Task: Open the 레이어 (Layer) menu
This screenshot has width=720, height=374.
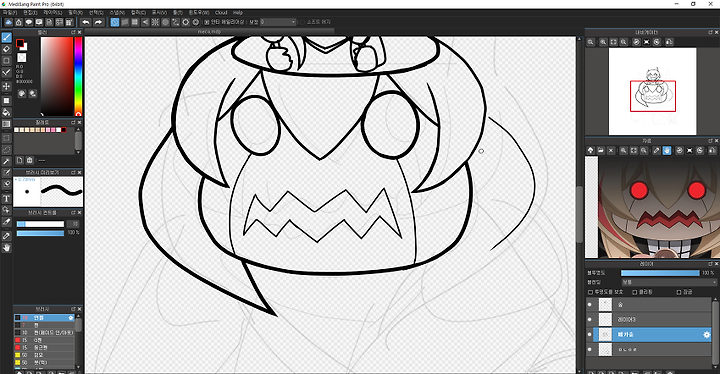Action: point(52,13)
